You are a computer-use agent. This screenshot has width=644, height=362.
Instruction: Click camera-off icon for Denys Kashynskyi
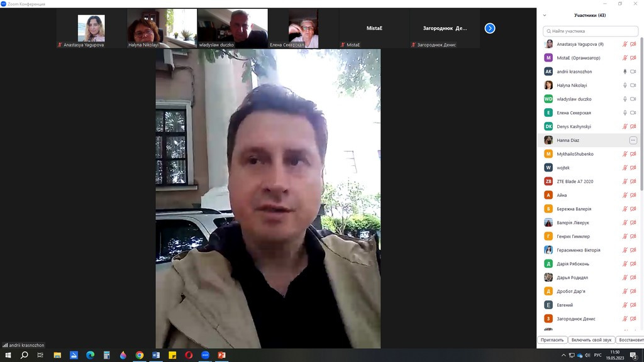pos(633,126)
